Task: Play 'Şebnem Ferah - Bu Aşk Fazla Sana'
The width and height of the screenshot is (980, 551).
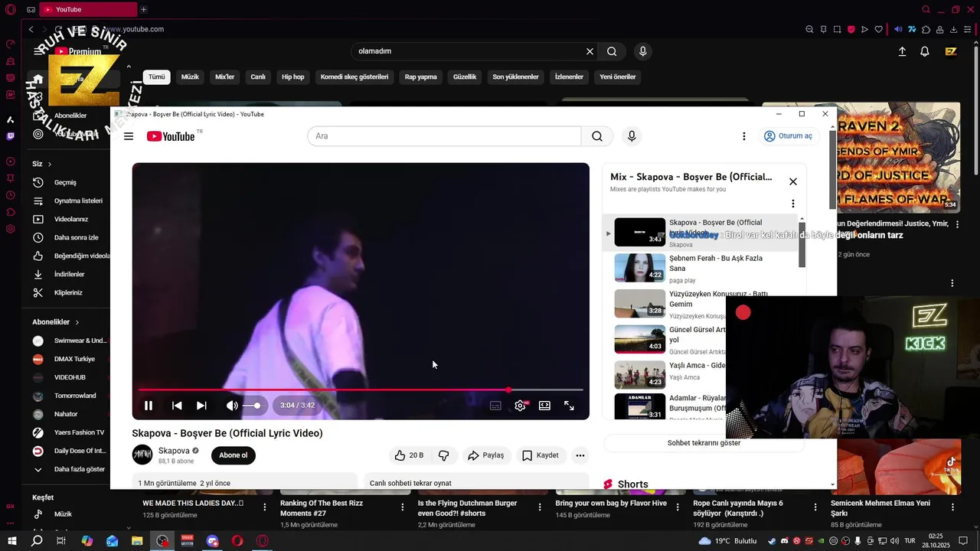Action: (701, 268)
